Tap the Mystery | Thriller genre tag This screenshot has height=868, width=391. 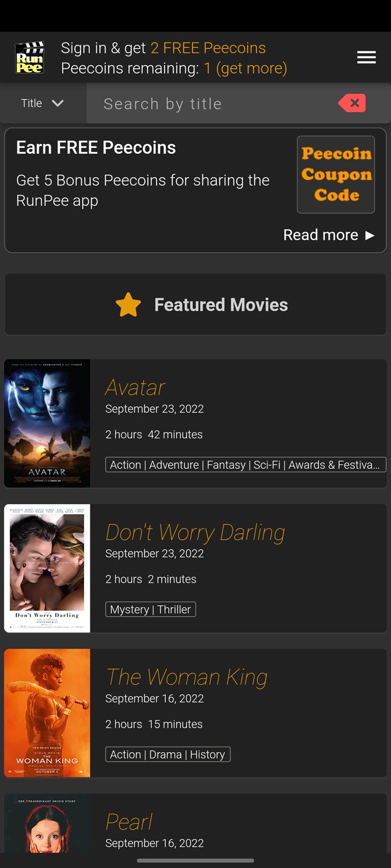150,609
